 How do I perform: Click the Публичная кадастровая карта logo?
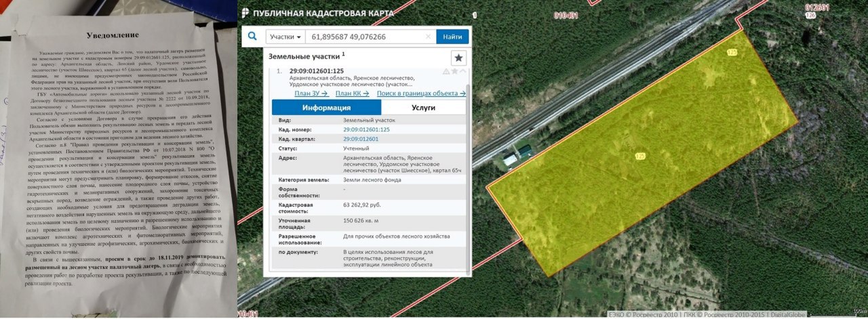pyautogui.click(x=317, y=13)
